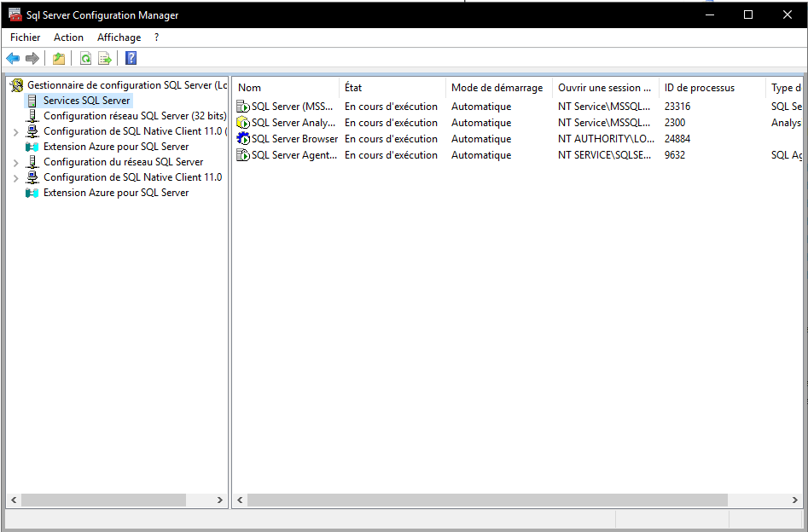Viewport: 808px width, 532px height.
Task: Click the blue Help question mark icon
Action: (x=131, y=58)
